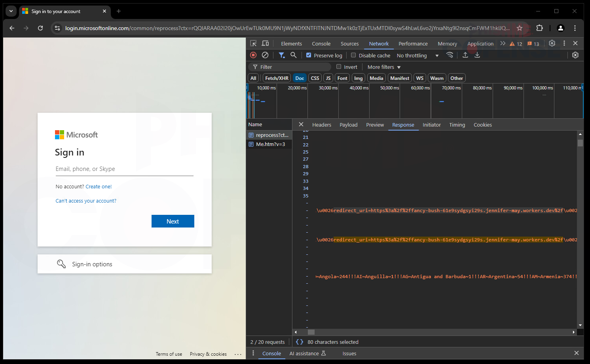Image resolution: width=590 pixels, height=364 pixels.
Task: Open the Timing request tab
Action: tap(457, 125)
